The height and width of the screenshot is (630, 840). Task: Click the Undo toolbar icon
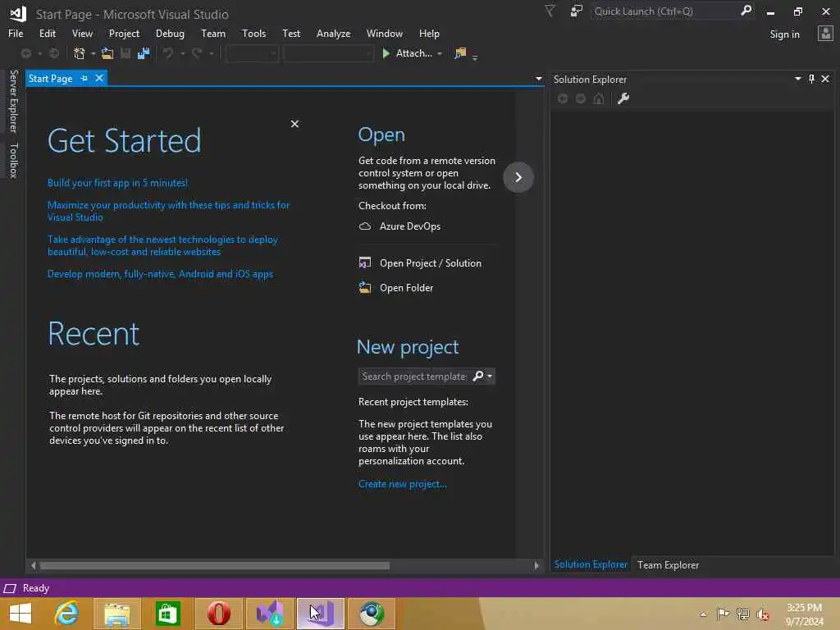(x=168, y=53)
